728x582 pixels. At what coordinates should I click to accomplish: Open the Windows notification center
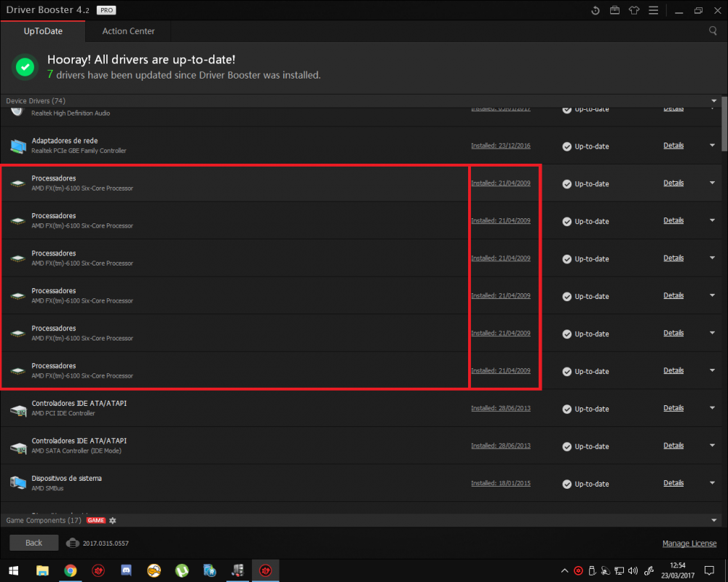click(709, 570)
